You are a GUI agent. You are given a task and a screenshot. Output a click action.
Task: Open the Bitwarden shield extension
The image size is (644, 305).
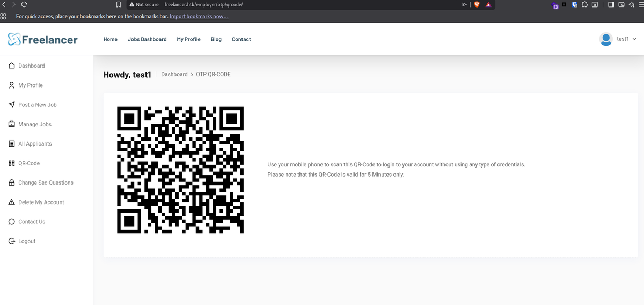[x=574, y=4]
